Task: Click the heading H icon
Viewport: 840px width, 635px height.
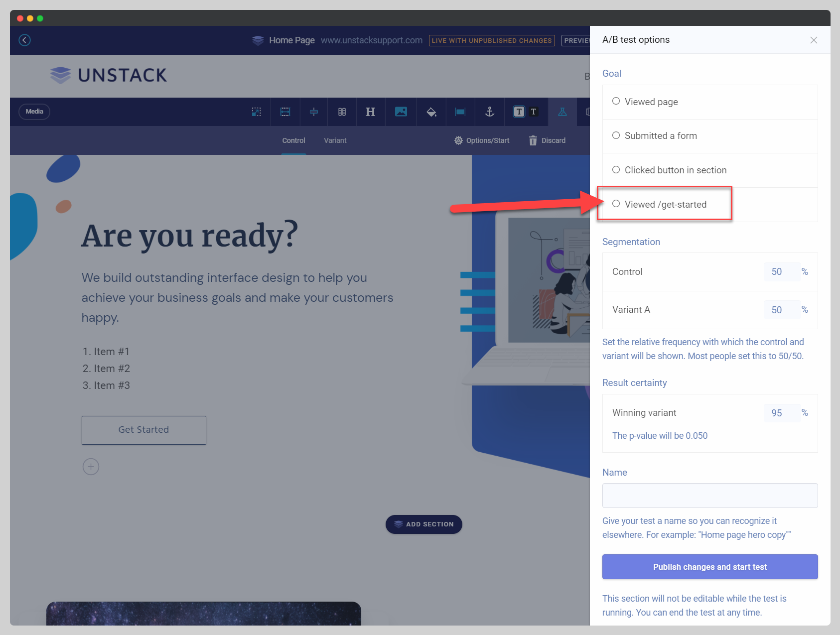Action: [370, 112]
